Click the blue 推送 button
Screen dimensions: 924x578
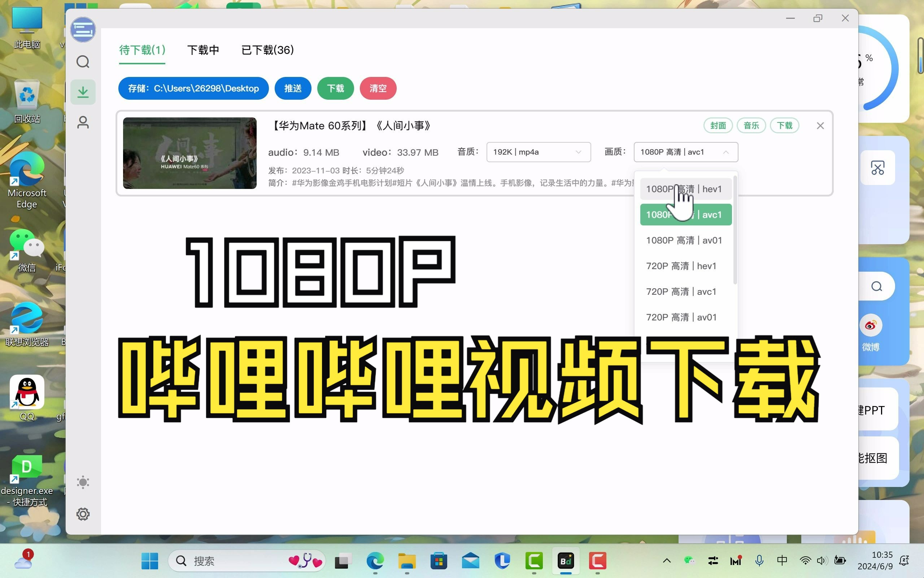click(x=293, y=88)
